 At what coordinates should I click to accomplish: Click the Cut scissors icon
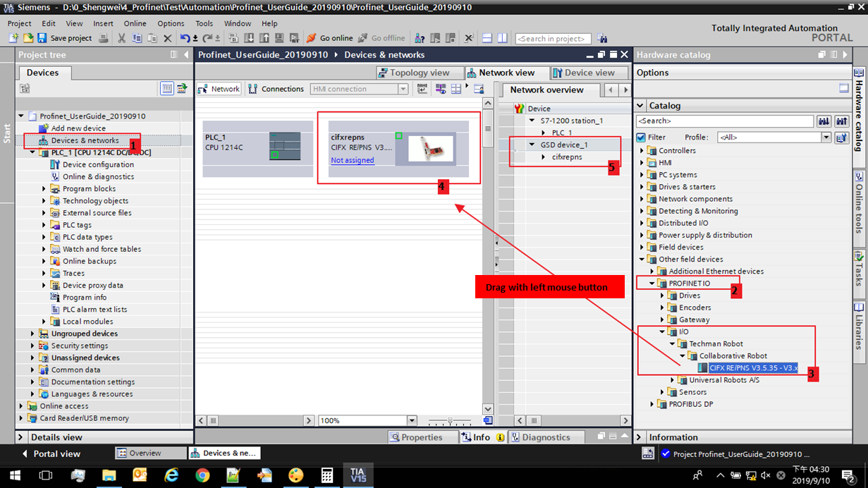(121, 38)
